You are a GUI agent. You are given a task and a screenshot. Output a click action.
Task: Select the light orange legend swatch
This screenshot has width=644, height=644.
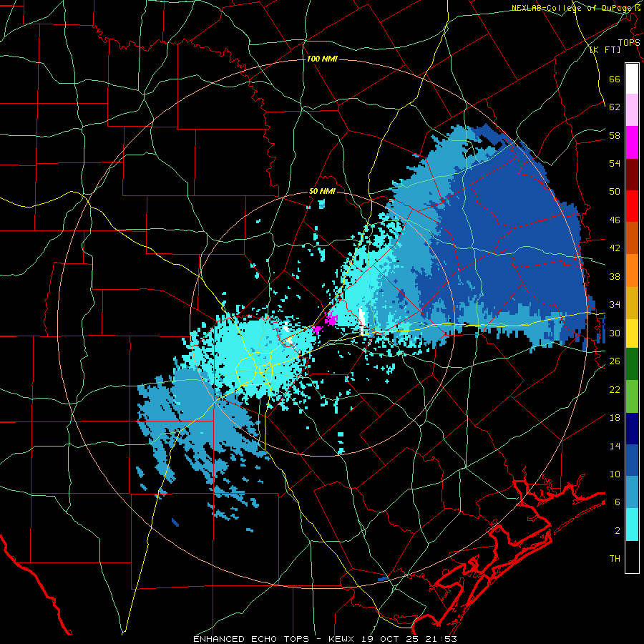(632, 270)
